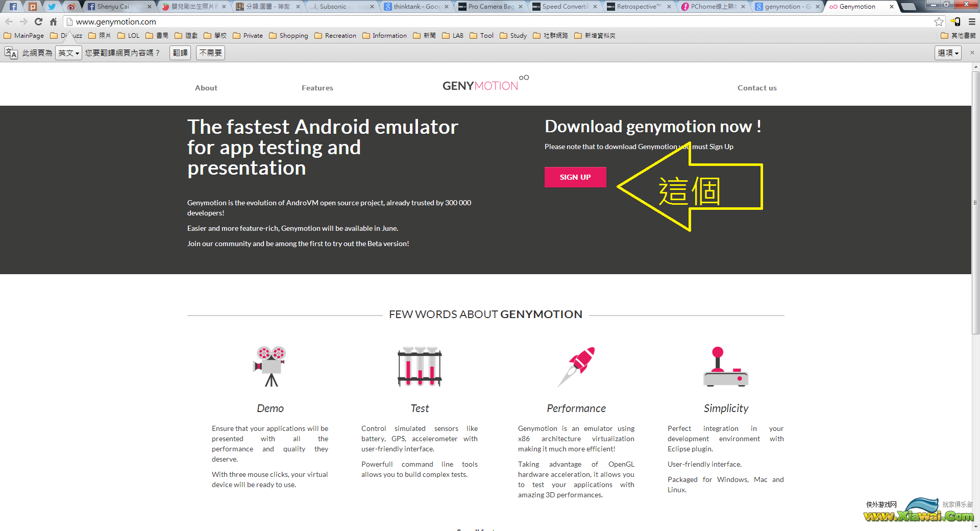Open the Private bookmark folder

(x=248, y=36)
